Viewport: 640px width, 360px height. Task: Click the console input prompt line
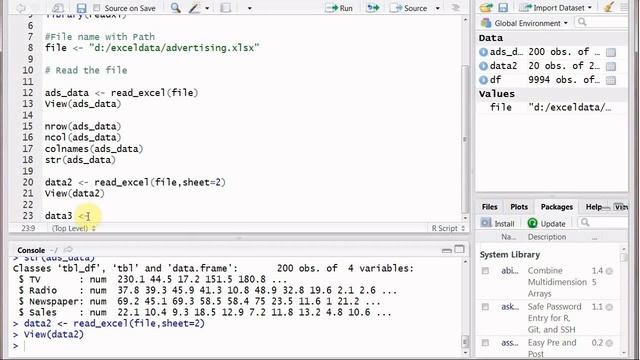click(x=237, y=346)
